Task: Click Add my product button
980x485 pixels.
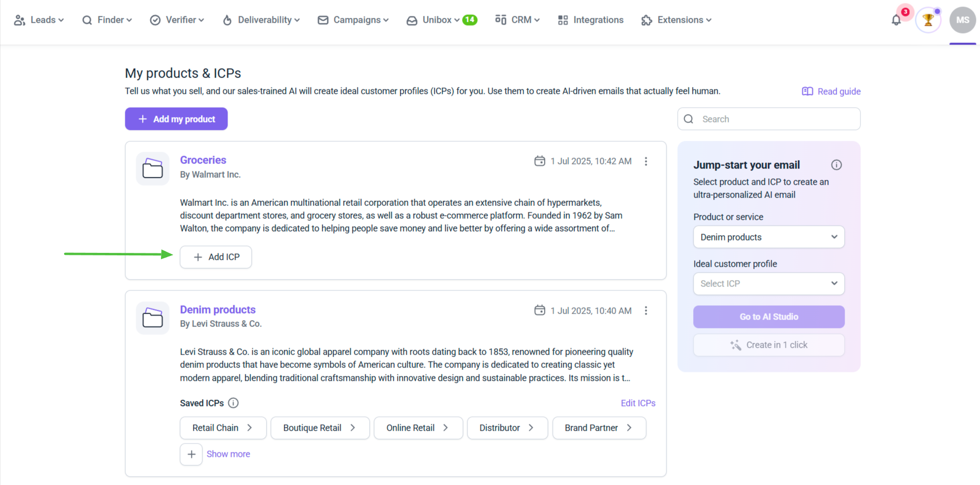Action: [x=176, y=119]
